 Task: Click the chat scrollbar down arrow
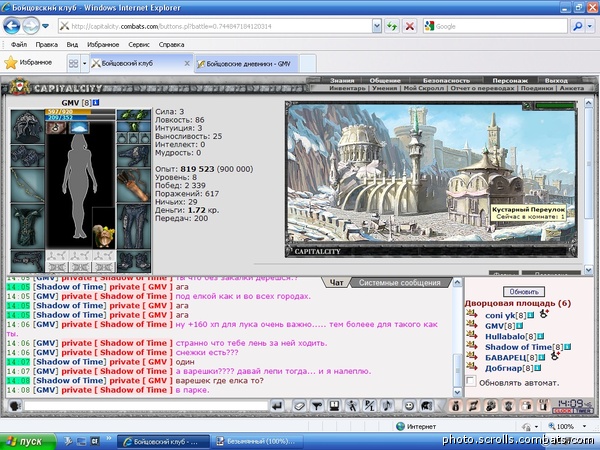click(x=457, y=392)
